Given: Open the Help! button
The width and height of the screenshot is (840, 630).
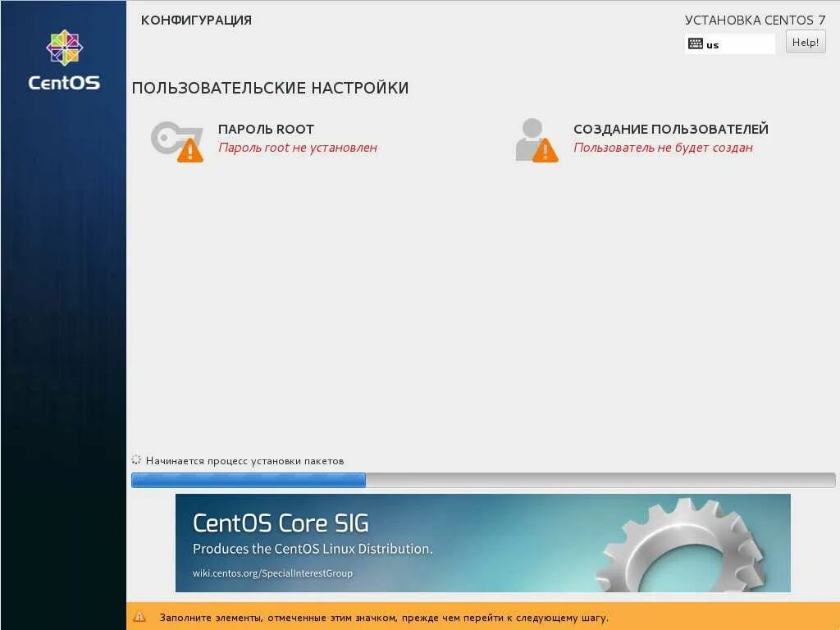Looking at the screenshot, I should point(806,43).
